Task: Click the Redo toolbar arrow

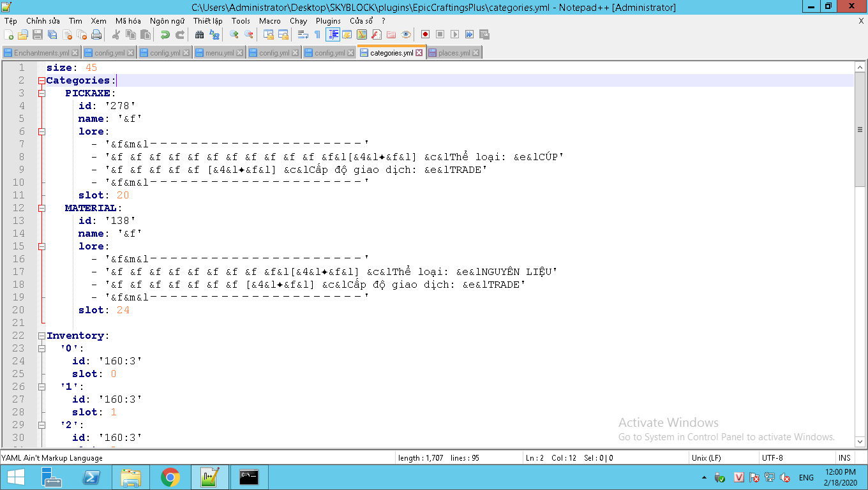Action: pyautogui.click(x=180, y=34)
